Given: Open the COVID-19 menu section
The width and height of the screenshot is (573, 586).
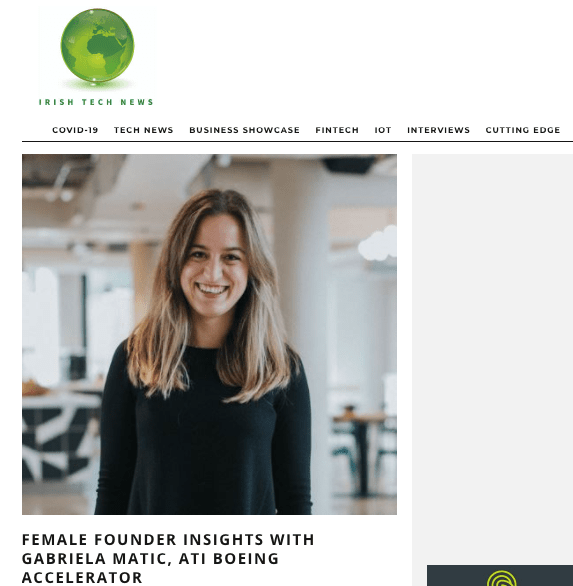Looking at the screenshot, I should point(75,130).
